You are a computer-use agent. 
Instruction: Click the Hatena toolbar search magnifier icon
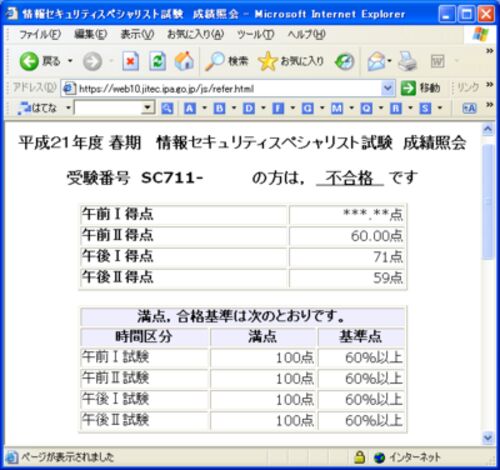[x=167, y=108]
